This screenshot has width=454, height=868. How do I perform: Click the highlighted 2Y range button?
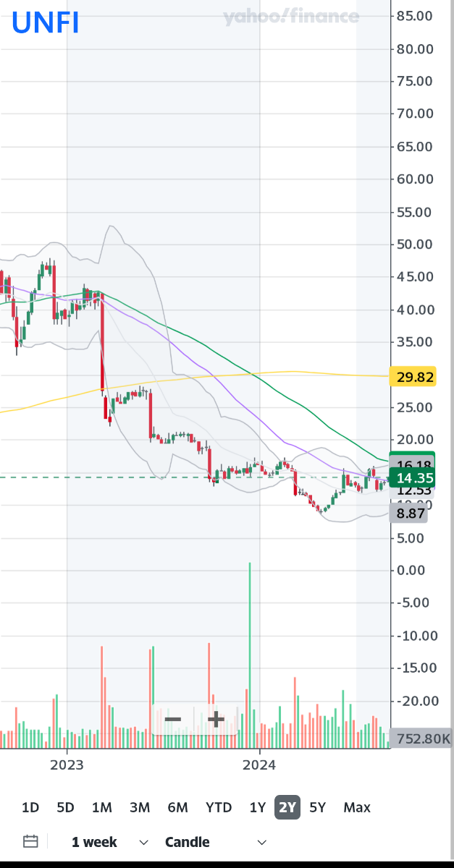[287, 807]
